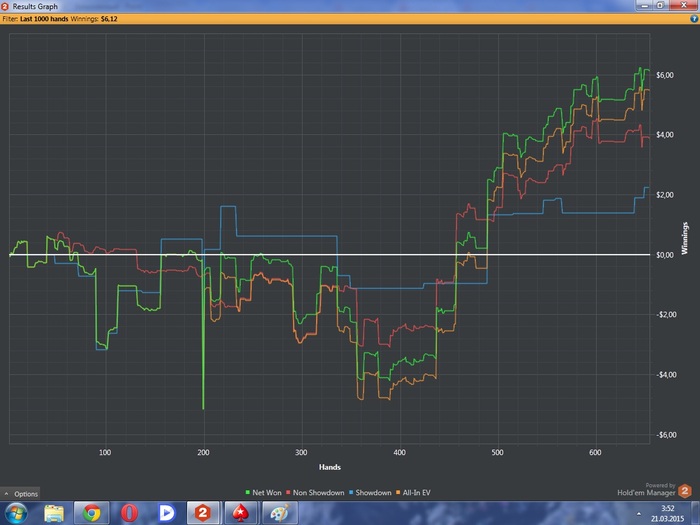
Task: Click the 100 hands x-axis label
Action: tap(105, 452)
